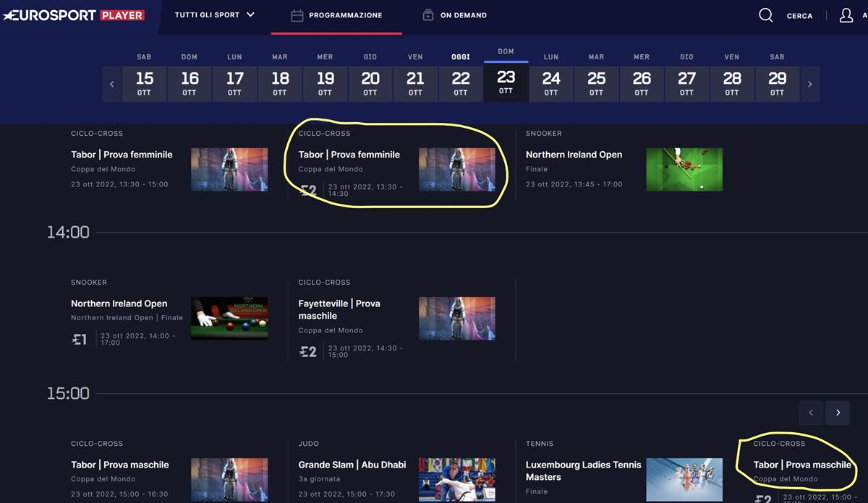The width and height of the screenshot is (868, 503).
Task: Switch to the On Demand tab
Action: point(454,15)
